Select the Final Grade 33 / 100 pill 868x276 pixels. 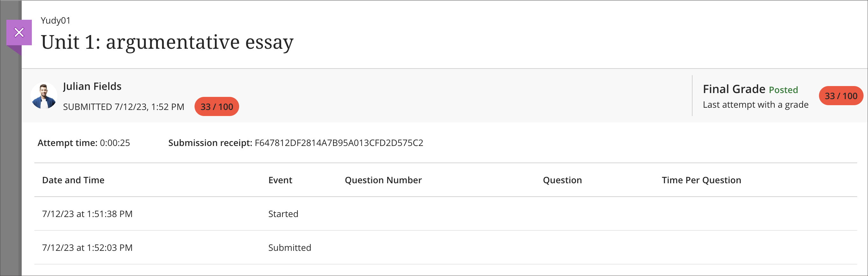click(841, 96)
